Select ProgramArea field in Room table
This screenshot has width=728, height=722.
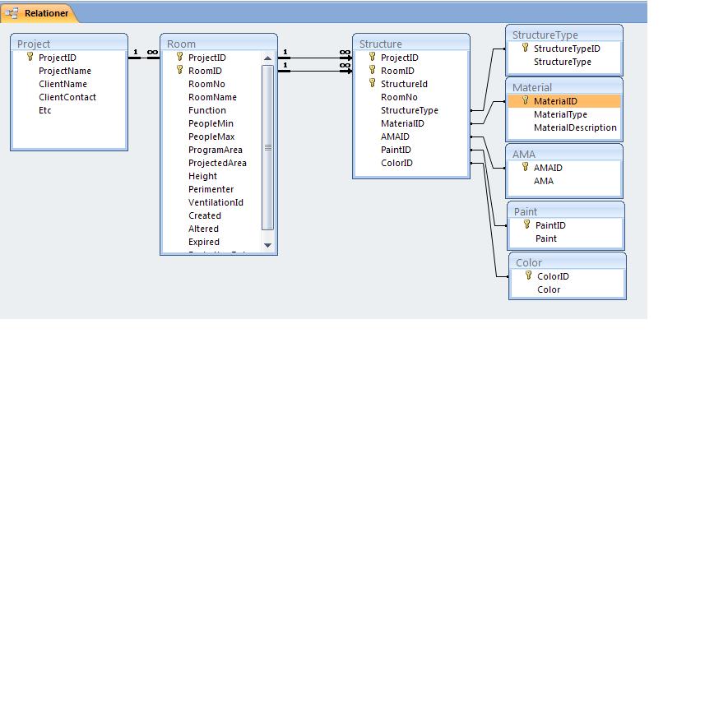[x=216, y=150]
